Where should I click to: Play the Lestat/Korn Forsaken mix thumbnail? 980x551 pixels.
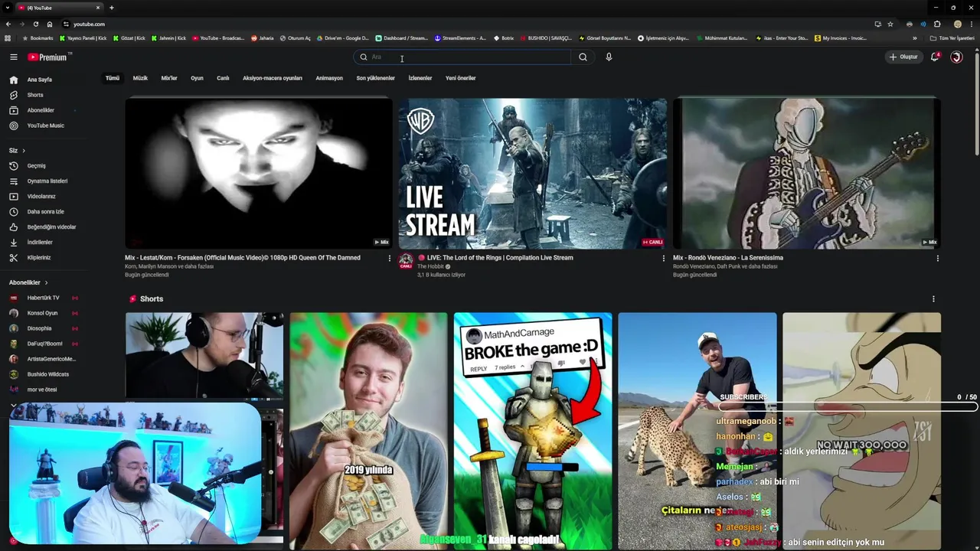pos(259,173)
